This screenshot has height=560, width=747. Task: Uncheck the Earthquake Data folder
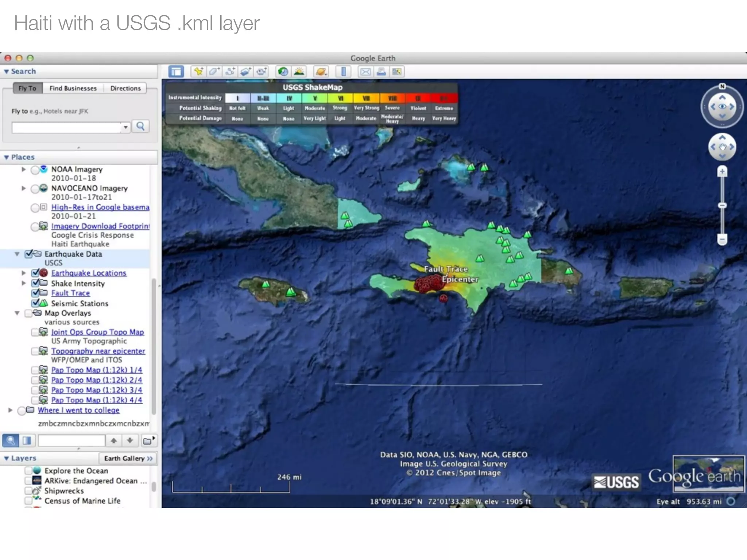(x=29, y=254)
